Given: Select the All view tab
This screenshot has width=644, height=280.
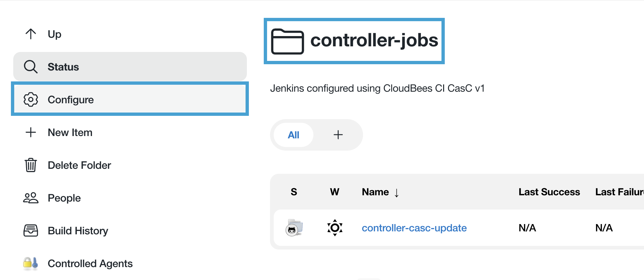Looking at the screenshot, I should tap(294, 135).
